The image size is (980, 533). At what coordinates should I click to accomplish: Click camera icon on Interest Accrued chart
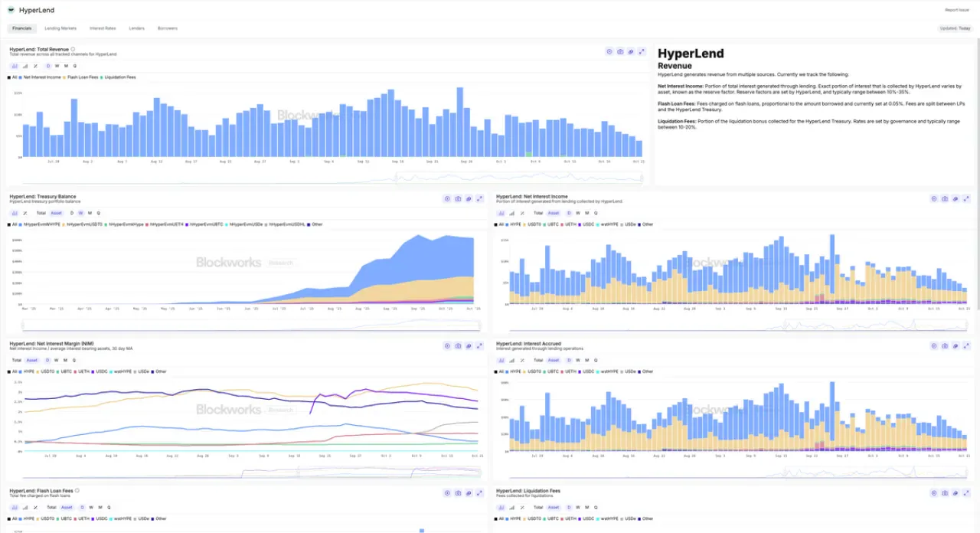pyautogui.click(x=945, y=346)
